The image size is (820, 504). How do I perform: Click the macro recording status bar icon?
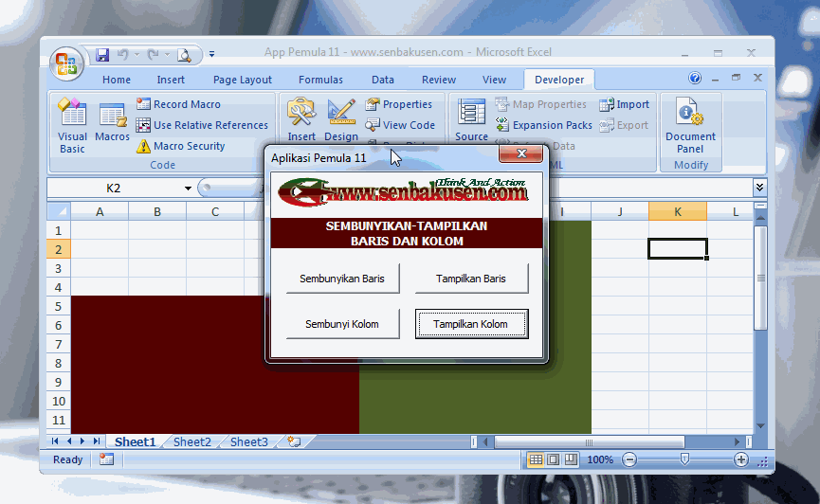coord(107,459)
